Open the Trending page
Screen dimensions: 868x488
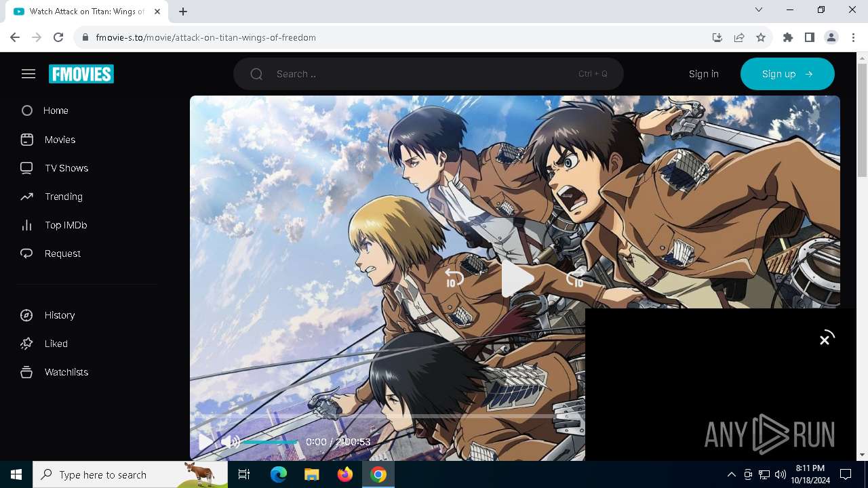pyautogui.click(x=64, y=197)
